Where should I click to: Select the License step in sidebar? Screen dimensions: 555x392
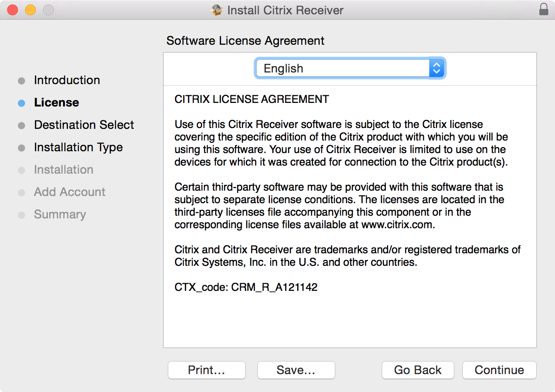tap(56, 102)
